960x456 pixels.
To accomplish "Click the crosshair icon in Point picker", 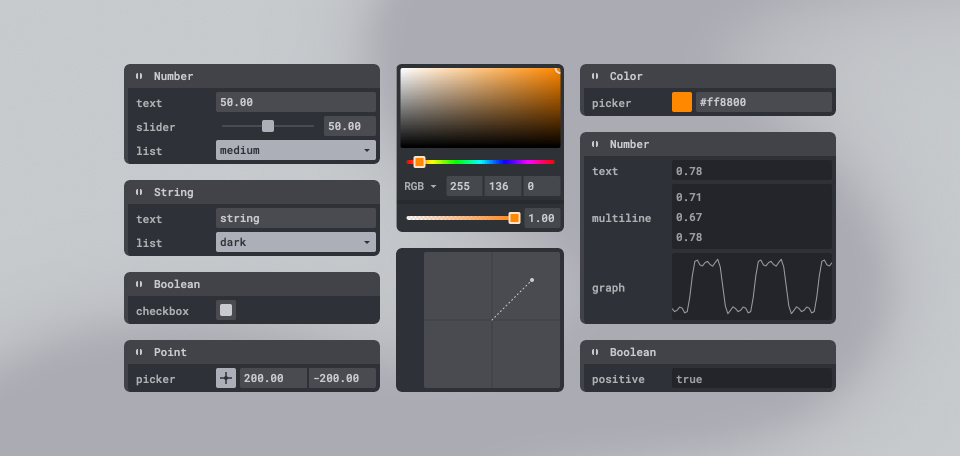I will pos(226,378).
